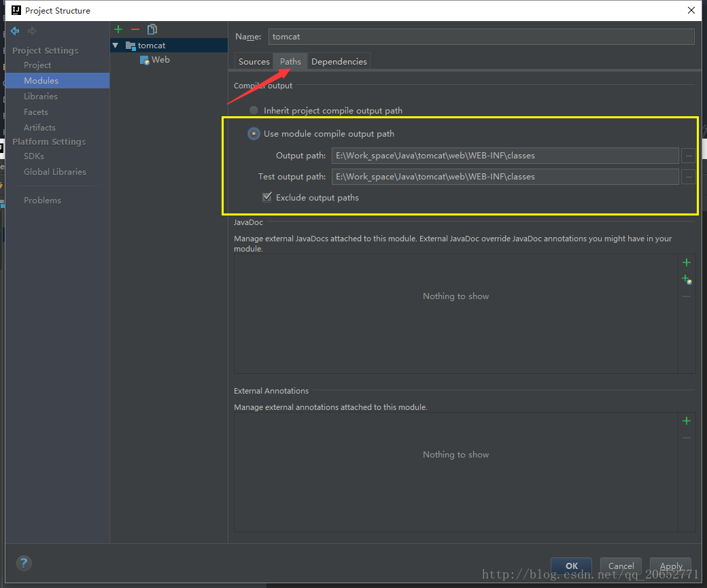Select Web facet in module tree
This screenshot has height=588, width=707.
click(x=160, y=60)
